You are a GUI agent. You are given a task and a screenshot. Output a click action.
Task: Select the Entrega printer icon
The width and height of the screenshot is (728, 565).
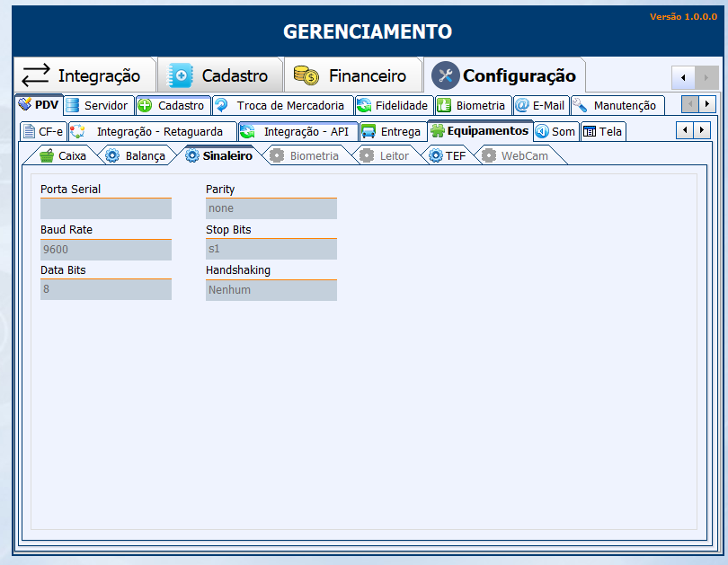[x=368, y=131]
